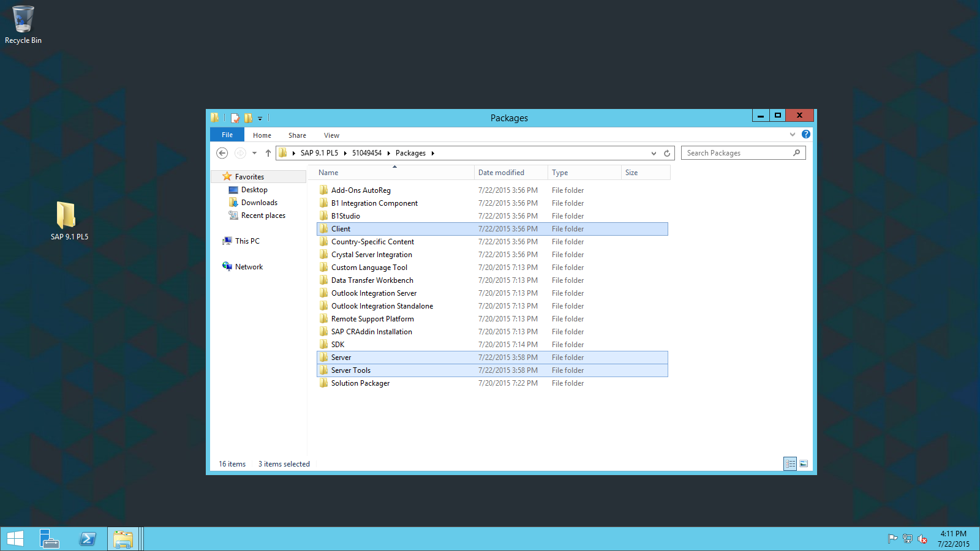Click the search magnifier icon

pos(796,153)
